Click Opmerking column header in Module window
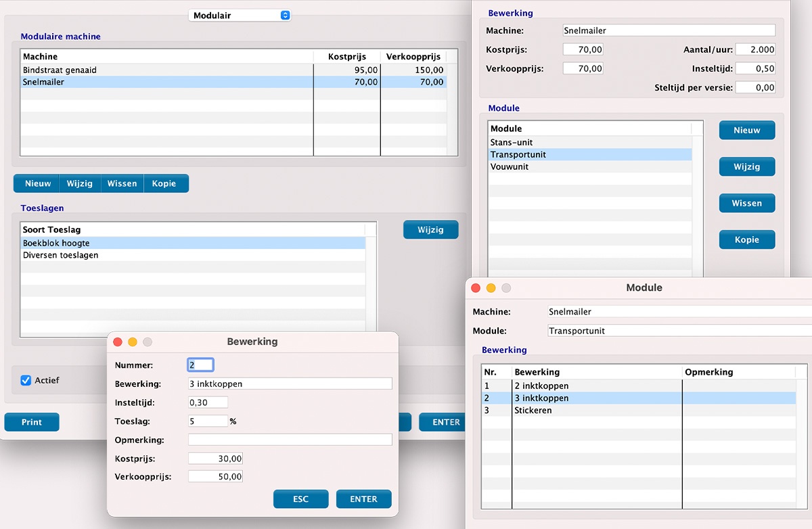This screenshot has height=529, width=812. pyautogui.click(x=739, y=372)
